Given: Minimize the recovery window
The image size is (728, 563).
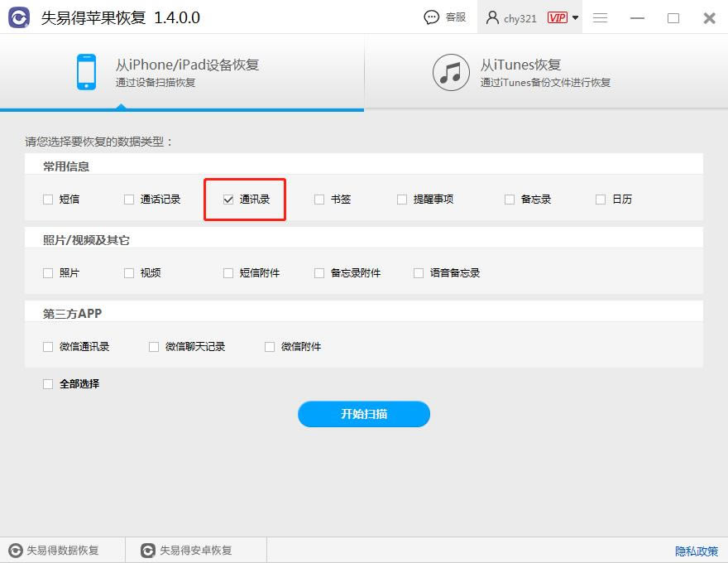Looking at the screenshot, I should 637,18.
